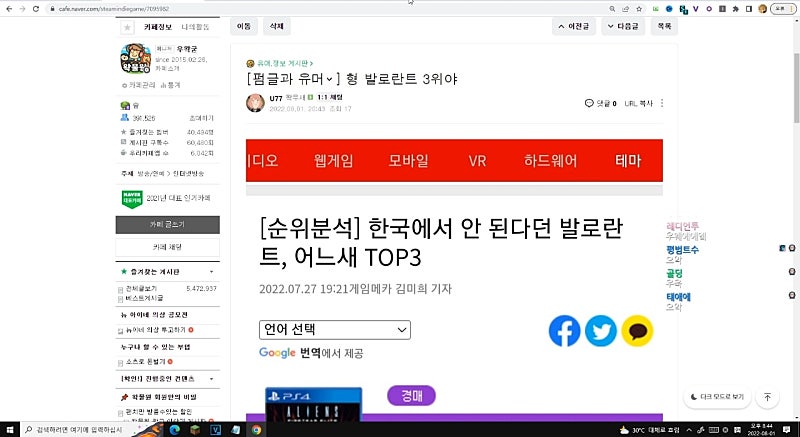Click the 초대하기 invite link

(x=202, y=118)
